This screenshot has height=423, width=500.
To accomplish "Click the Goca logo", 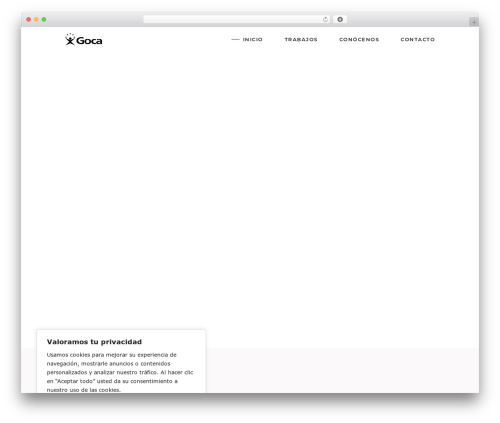I will 84,39.
